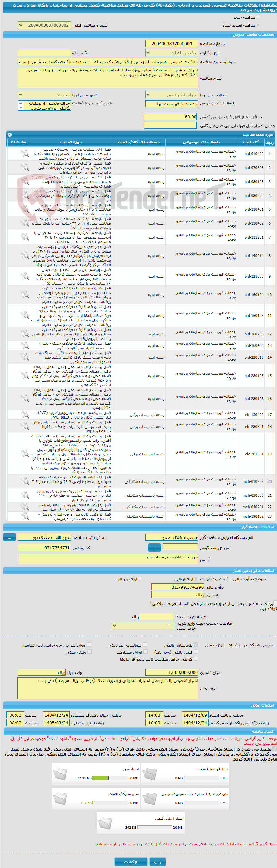Click the دسته بندی کالا/خدمات column header

coord(139,142)
